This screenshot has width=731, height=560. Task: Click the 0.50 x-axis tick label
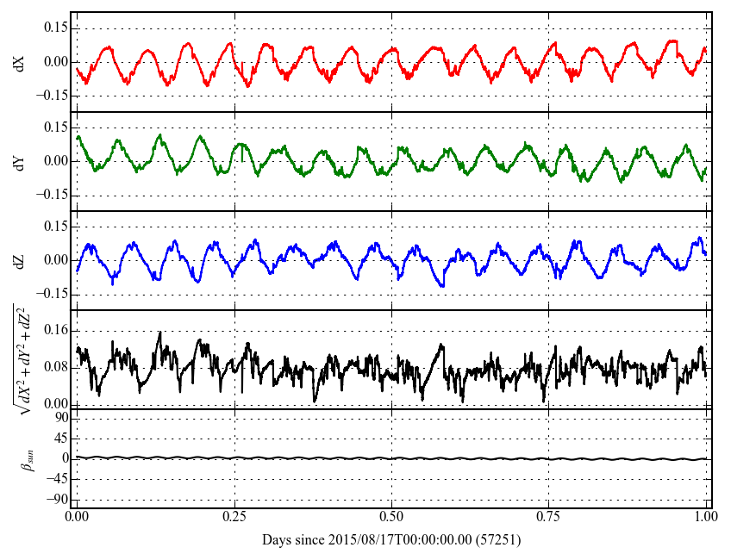pyautogui.click(x=391, y=519)
